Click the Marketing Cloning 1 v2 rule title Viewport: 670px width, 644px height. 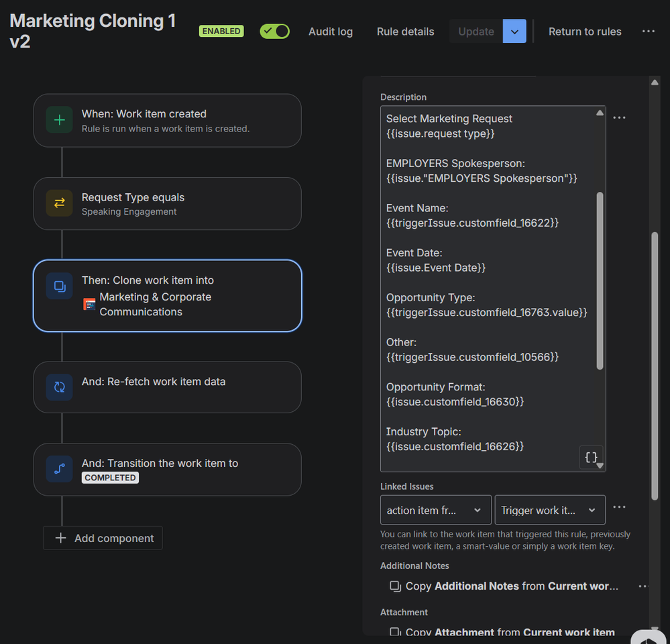(93, 32)
